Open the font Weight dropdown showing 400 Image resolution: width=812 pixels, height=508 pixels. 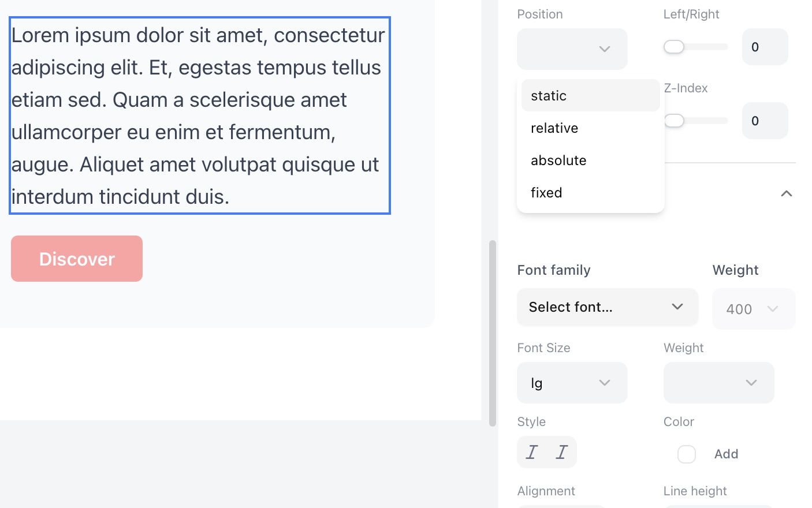(x=753, y=309)
